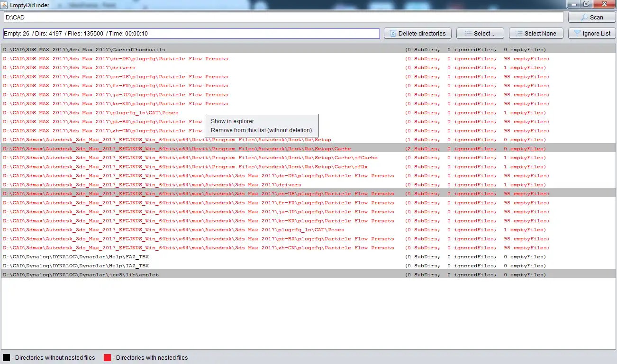Click the red legend square for directories with nested files
This screenshot has height=364, width=617.
[x=107, y=357]
